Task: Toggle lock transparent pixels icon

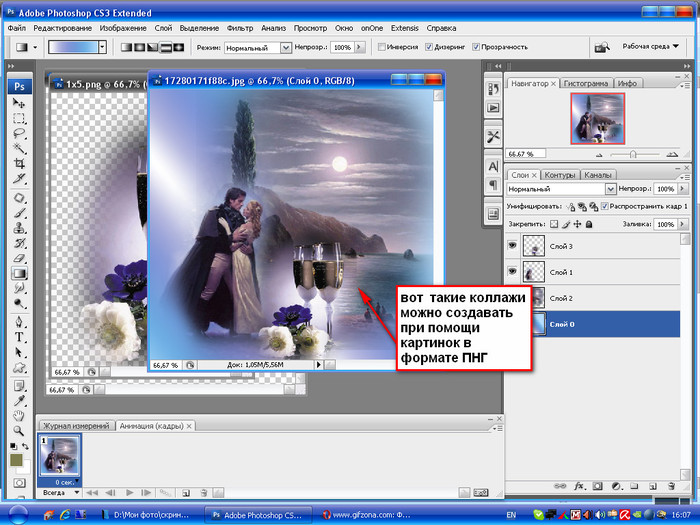Action: coord(554,224)
